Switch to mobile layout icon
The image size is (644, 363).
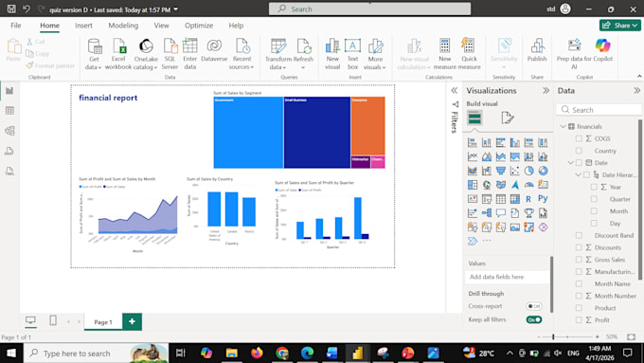coord(53,320)
